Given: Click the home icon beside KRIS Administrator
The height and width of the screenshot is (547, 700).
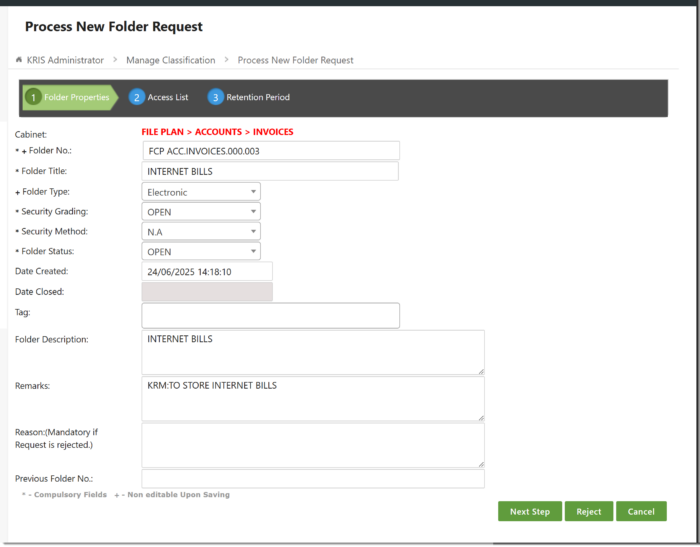Looking at the screenshot, I should [19, 60].
